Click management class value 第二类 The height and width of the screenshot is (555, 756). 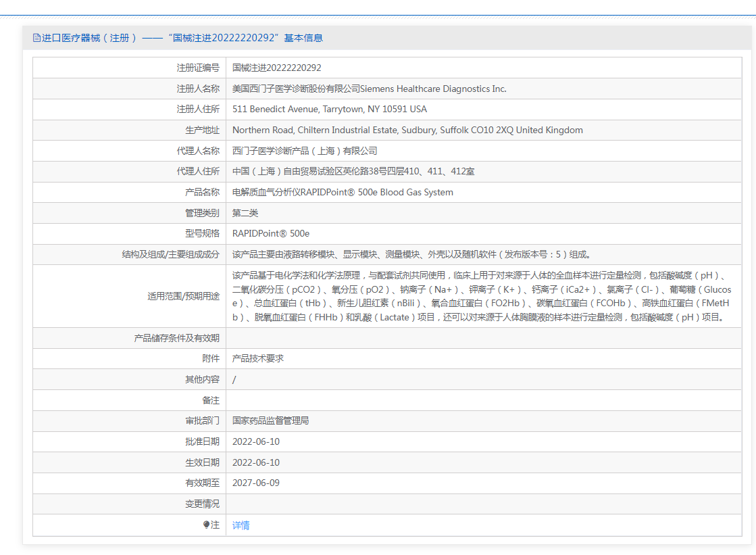245,213
